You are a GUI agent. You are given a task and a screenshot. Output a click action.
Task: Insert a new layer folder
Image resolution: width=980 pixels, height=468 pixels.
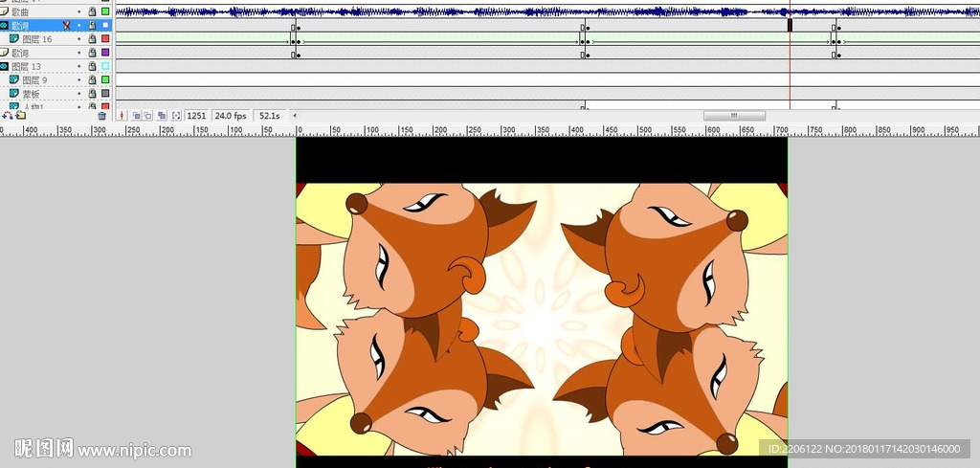pyautogui.click(x=21, y=116)
